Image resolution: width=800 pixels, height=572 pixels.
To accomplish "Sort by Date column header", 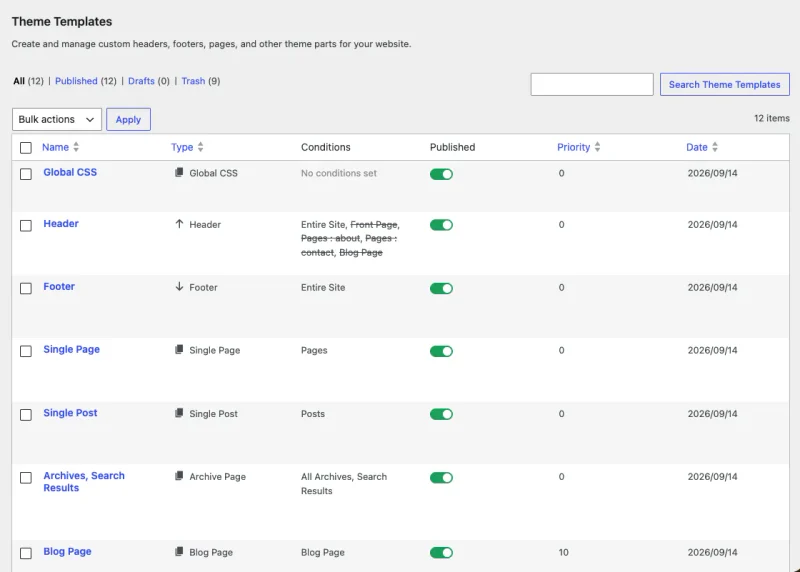I will point(696,147).
